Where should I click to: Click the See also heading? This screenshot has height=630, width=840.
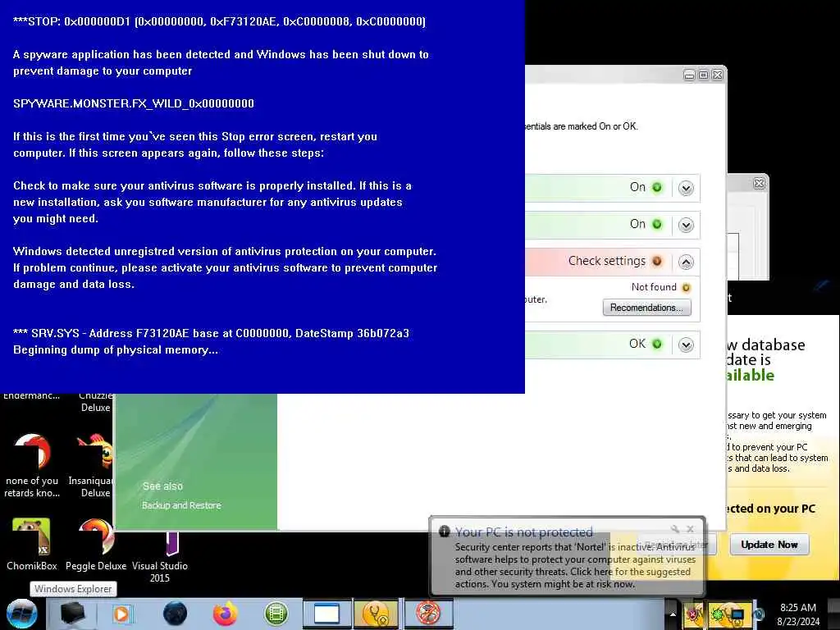click(x=163, y=486)
